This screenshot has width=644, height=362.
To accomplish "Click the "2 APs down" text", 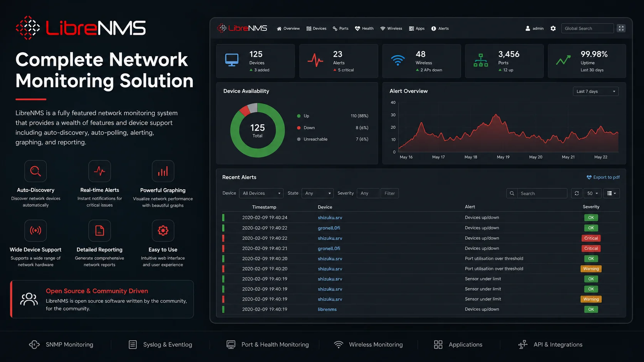I will [x=431, y=70].
